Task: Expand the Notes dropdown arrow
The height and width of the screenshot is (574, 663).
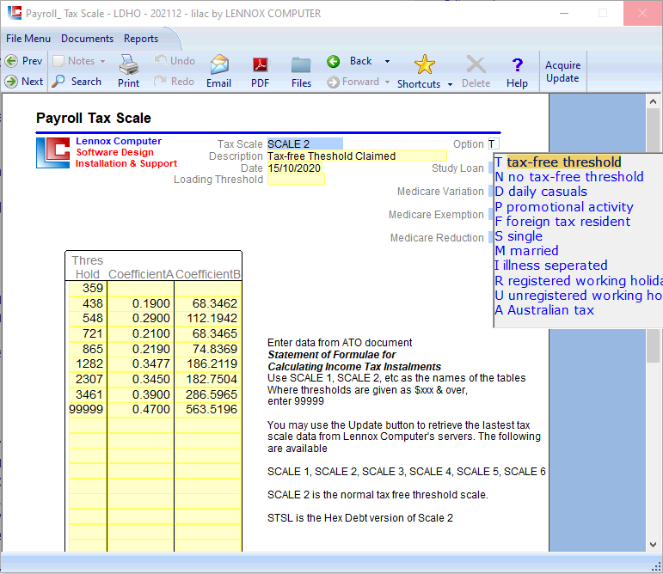Action: pyautogui.click(x=103, y=61)
